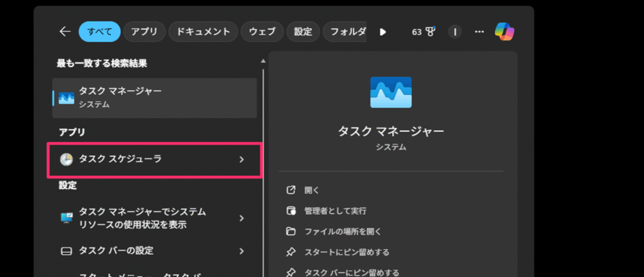Viewport: 644px width, 277px height.
Task: Choose ファイルの場所を開く
Action: (x=343, y=231)
